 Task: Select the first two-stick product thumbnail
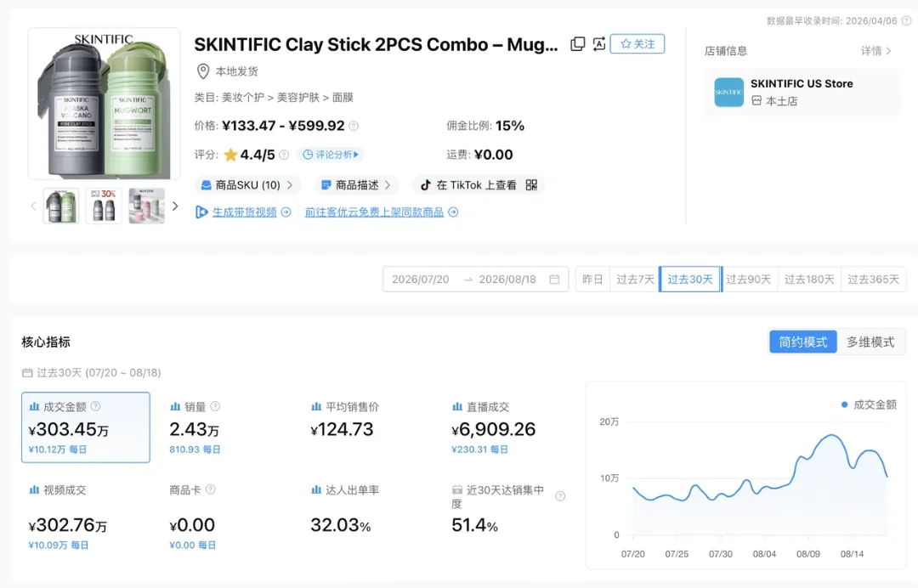61,206
